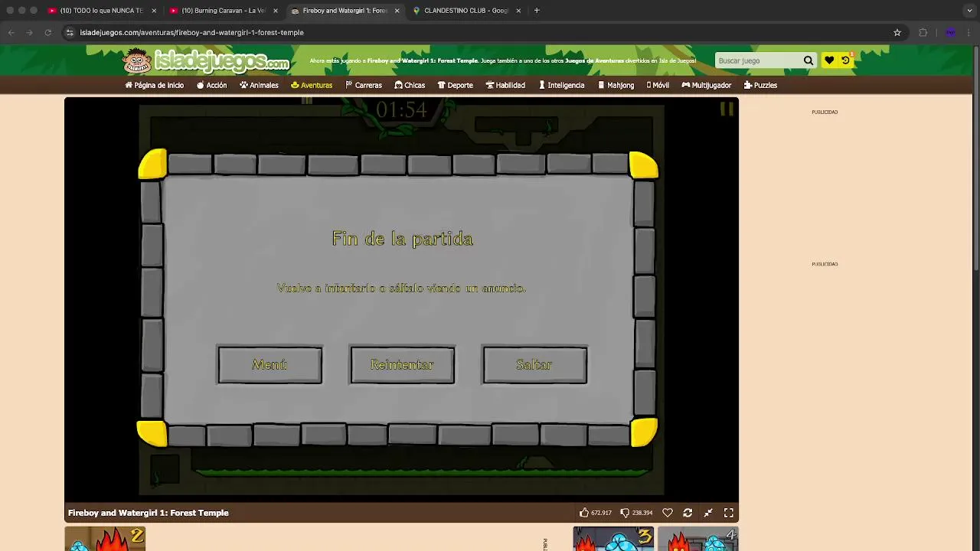
Task: Open Fireboy and Watergirl 2 game thumbnail
Action: (105, 539)
